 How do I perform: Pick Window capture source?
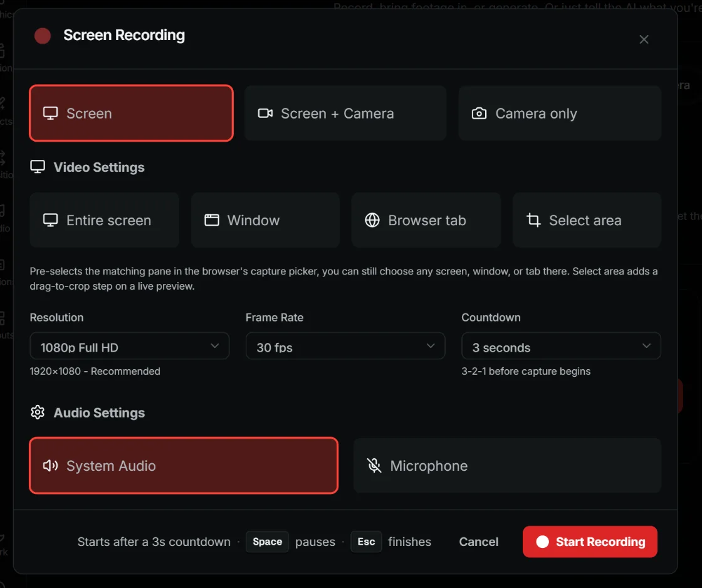tap(265, 220)
